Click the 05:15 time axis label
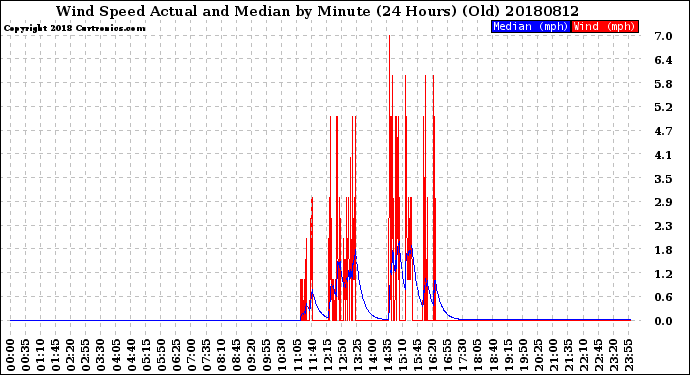 [146, 355]
